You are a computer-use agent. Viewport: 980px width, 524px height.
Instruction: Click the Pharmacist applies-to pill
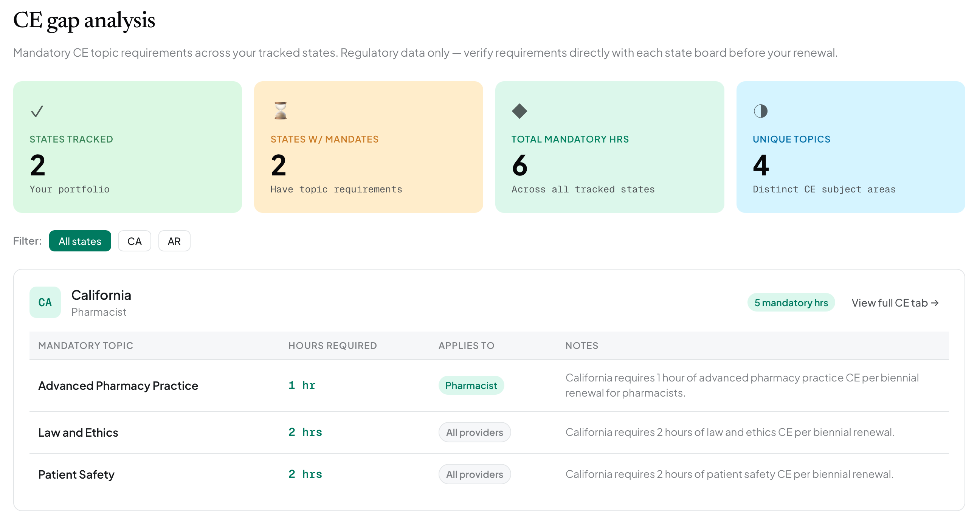tap(471, 386)
